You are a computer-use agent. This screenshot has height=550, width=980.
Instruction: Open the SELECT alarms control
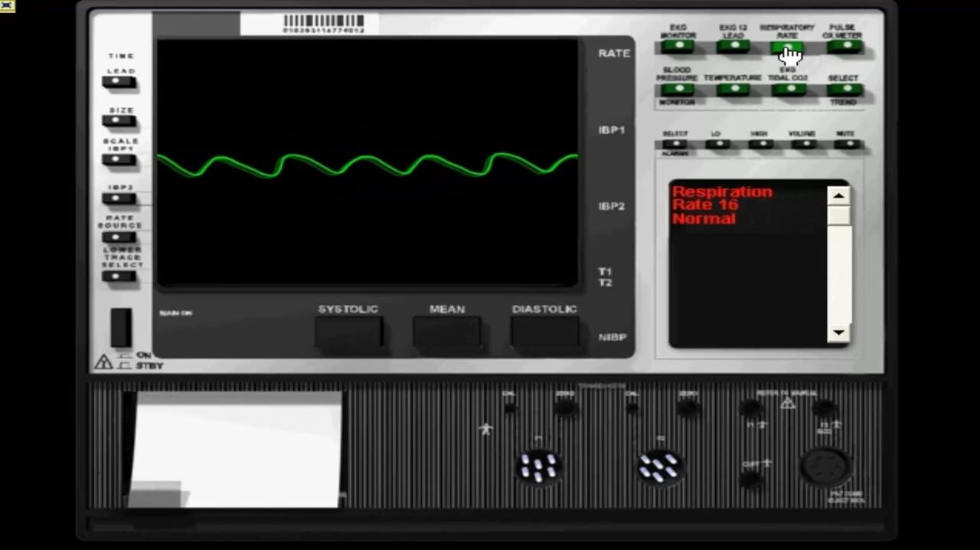[675, 142]
